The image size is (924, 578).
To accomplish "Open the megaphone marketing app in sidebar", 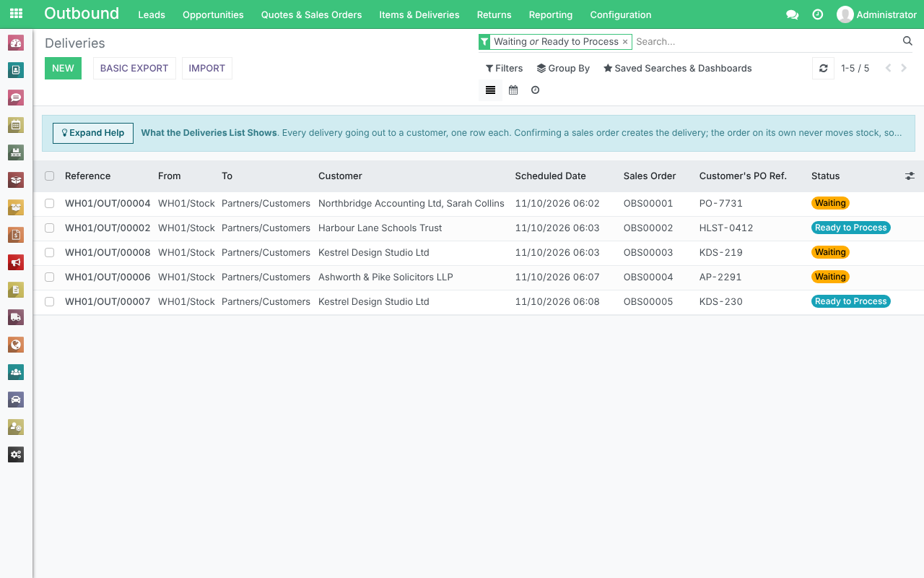I will (x=16, y=262).
